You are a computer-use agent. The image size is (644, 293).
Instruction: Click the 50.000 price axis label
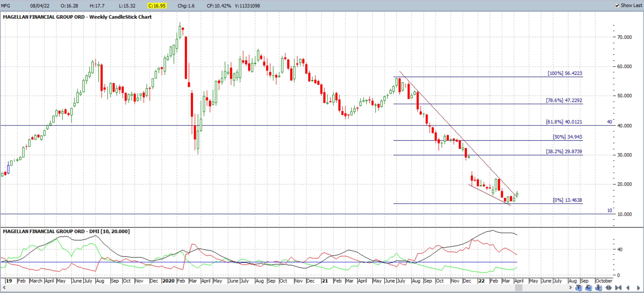624,96
